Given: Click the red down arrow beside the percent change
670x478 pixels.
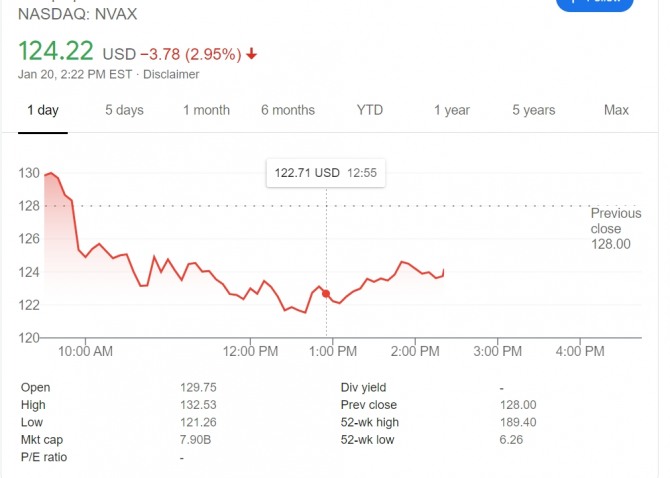Looking at the screenshot, I should point(252,54).
